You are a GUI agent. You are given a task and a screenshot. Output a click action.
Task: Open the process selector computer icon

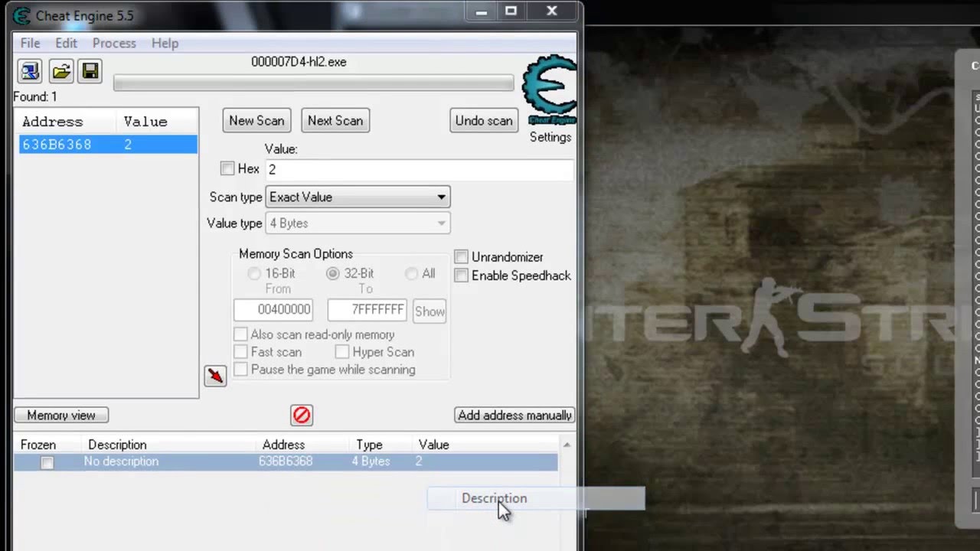point(30,71)
